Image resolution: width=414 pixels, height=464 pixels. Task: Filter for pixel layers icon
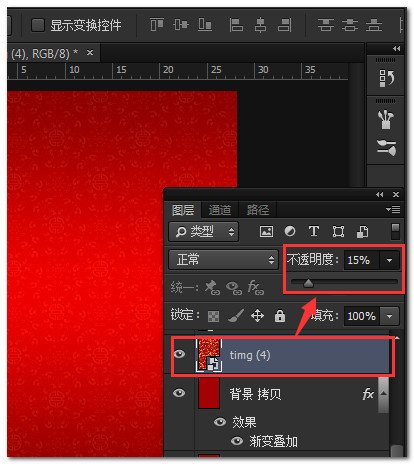click(x=266, y=231)
